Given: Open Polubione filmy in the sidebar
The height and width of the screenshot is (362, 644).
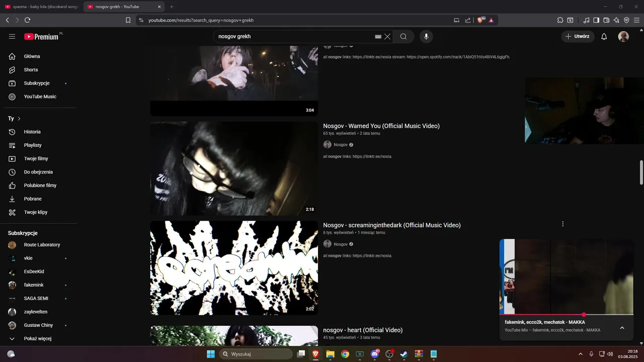Looking at the screenshot, I should pos(40,186).
